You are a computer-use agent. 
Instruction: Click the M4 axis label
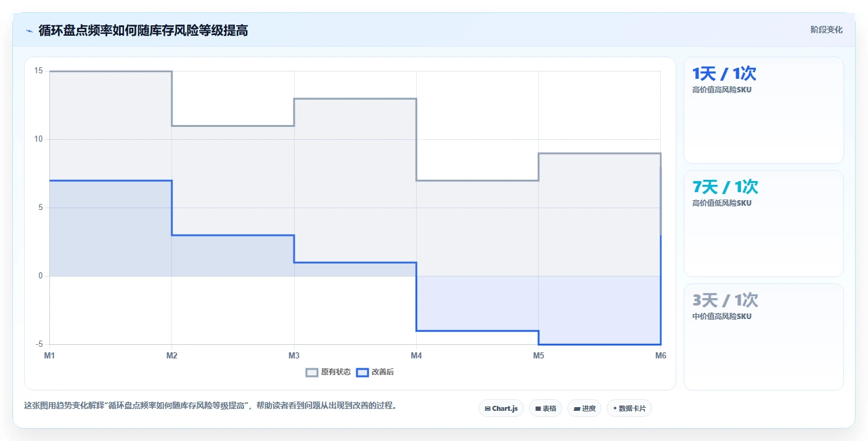click(416, 355)
